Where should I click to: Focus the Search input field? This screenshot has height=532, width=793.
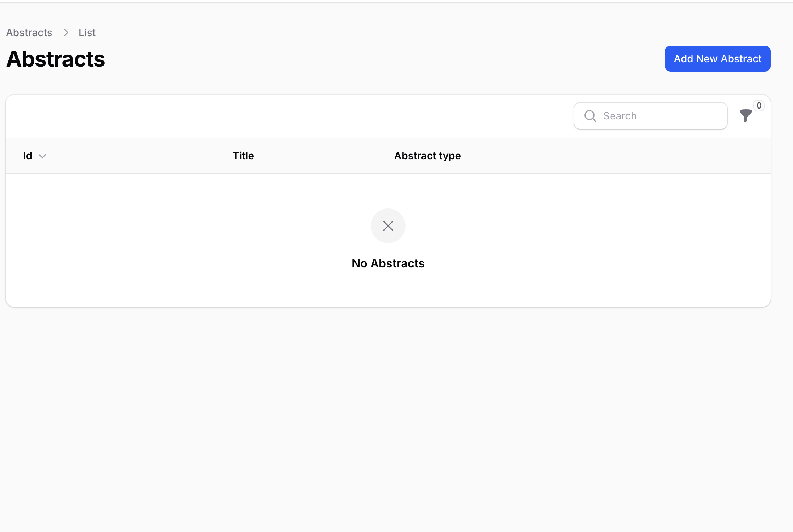[650, 116]
